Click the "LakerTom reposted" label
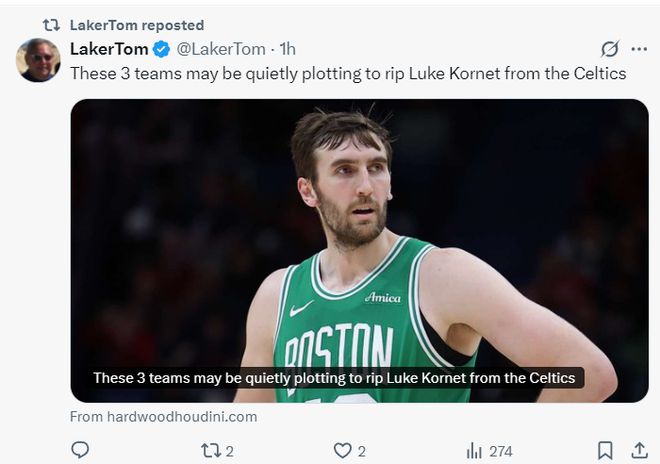 136,25
